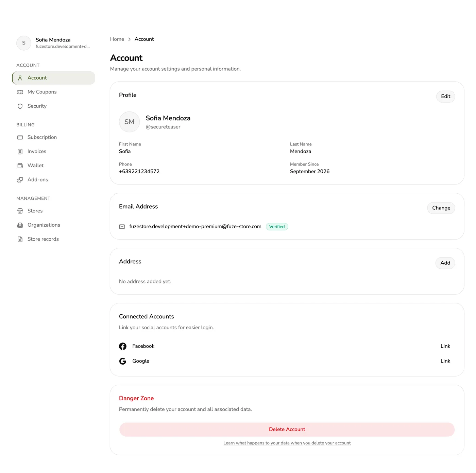Viewport: 476px width, 473px height.
Task: Click the Subscription card icon
Action: tap(20, 137)
